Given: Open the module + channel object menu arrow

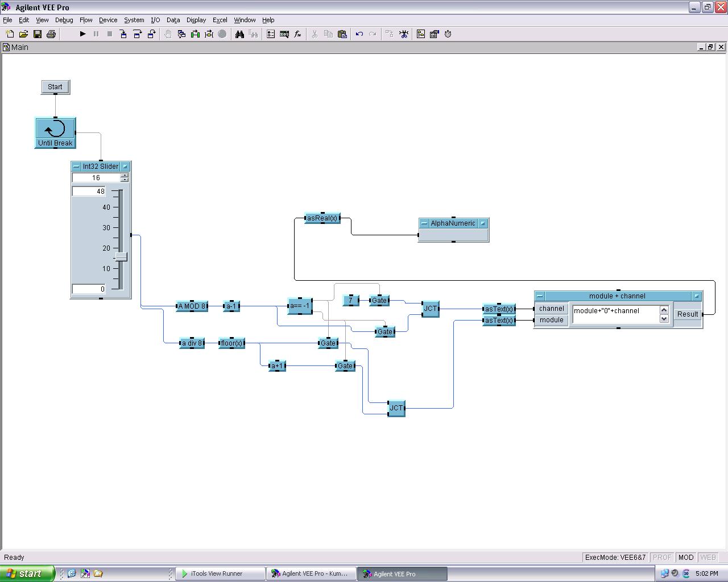Looking at the screenshot, I should tap(696, 296).
